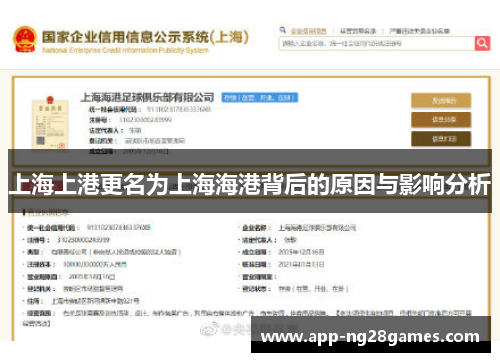
Task: Open the business license thumbnail image
Action: 50,123
